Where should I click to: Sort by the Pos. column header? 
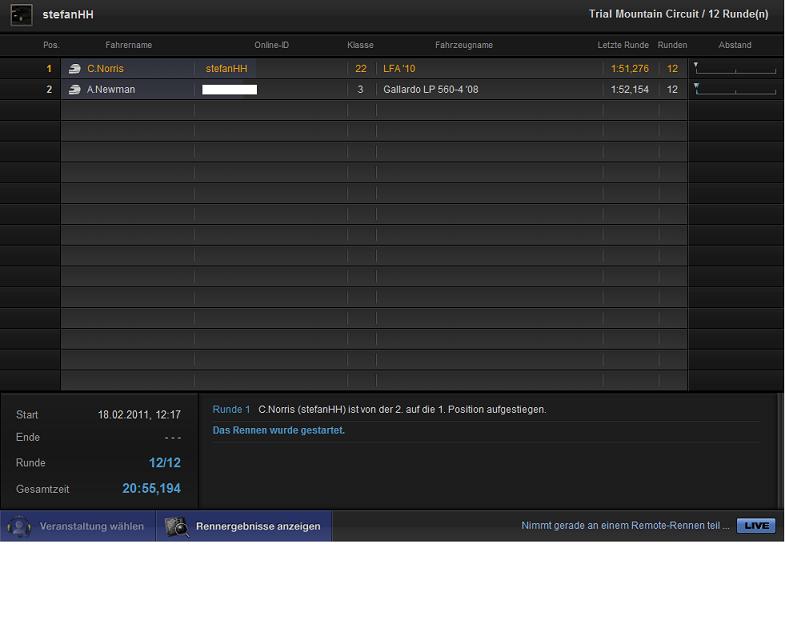click(x=51, y=45)
